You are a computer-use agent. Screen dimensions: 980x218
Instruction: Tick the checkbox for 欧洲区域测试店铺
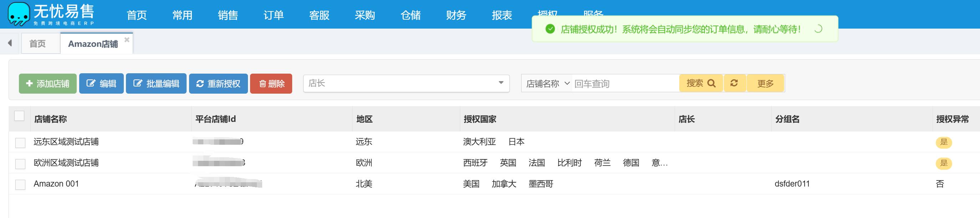point(20,164)
